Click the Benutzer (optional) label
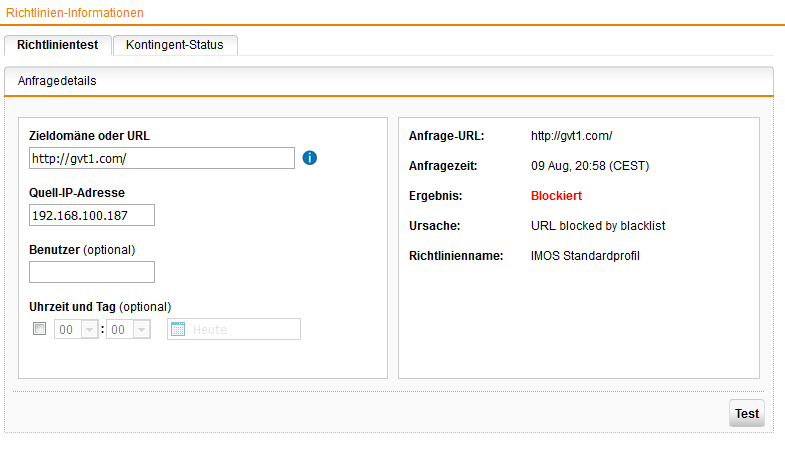Screen dimensions: 785x452 point(82,249)
